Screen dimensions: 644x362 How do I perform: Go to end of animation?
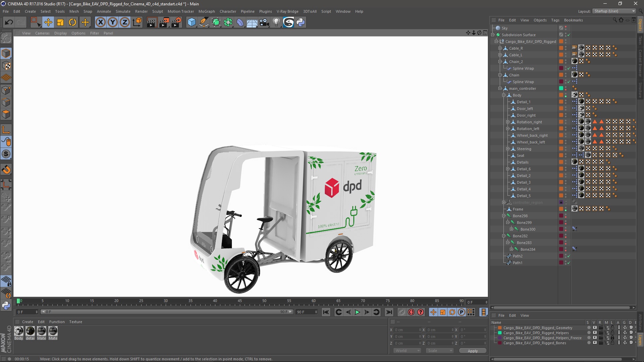coord(389,312)
